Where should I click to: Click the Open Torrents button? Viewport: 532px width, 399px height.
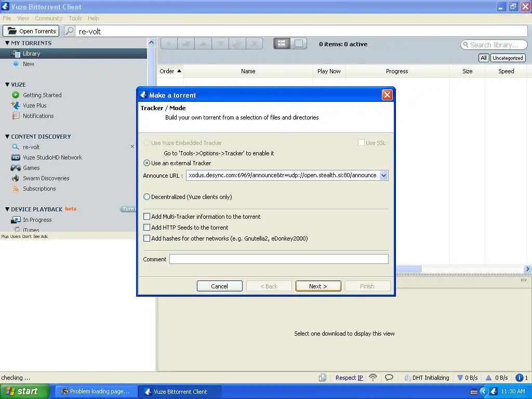point(31,31)
